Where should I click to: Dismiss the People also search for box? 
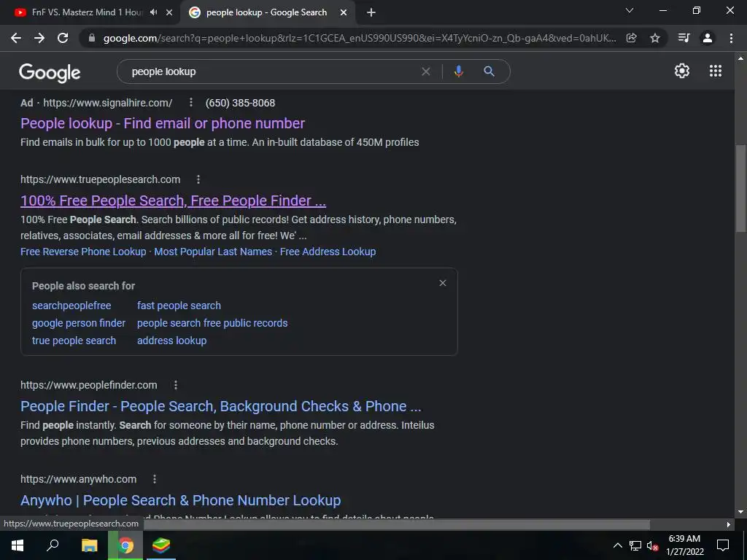pos(443,283)
